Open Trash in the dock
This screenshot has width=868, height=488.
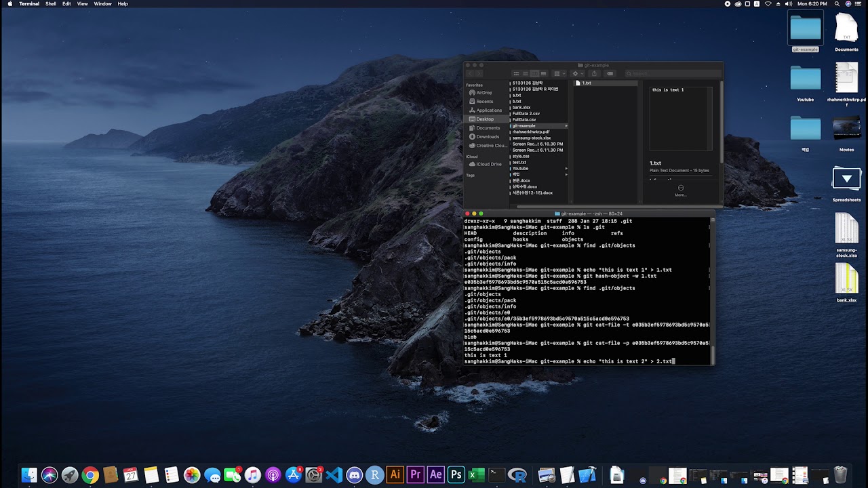click(840, 475)
